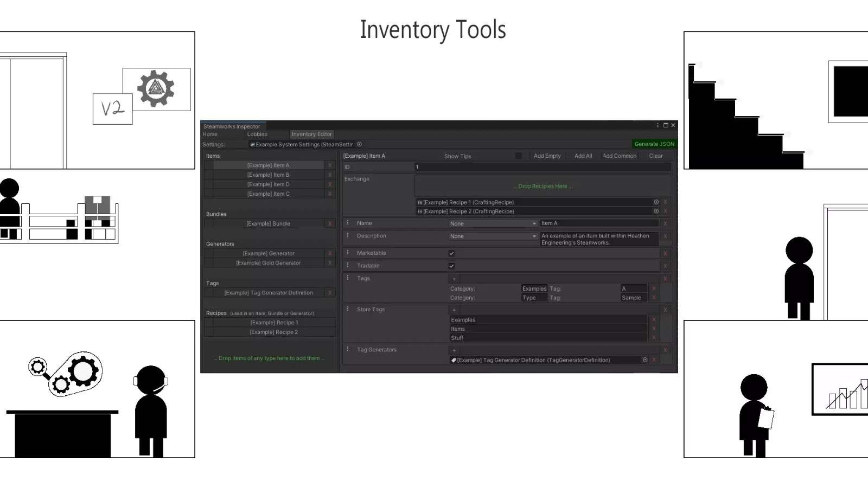Click drag handle of Name row

pyautogui.click(x=348, y=223)
